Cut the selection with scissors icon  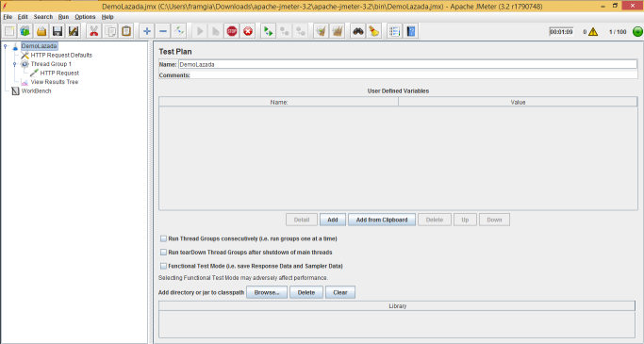click(94, 31)
